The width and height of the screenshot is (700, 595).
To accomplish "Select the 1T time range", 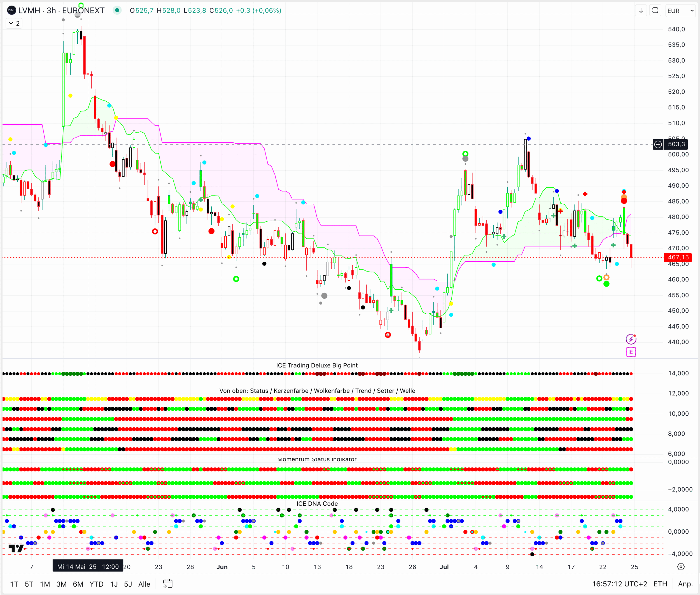I will click(14, 584).
